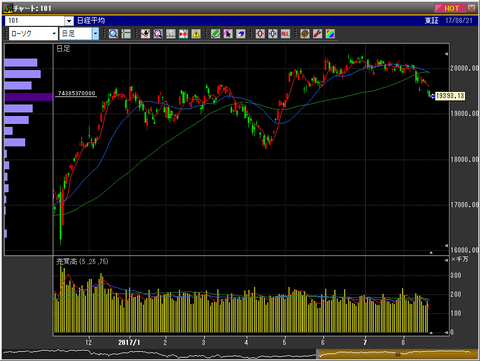Click the small arrow near 16000.00 axis
This screenshot has height=361, width=480.
(x=446, y=246)
